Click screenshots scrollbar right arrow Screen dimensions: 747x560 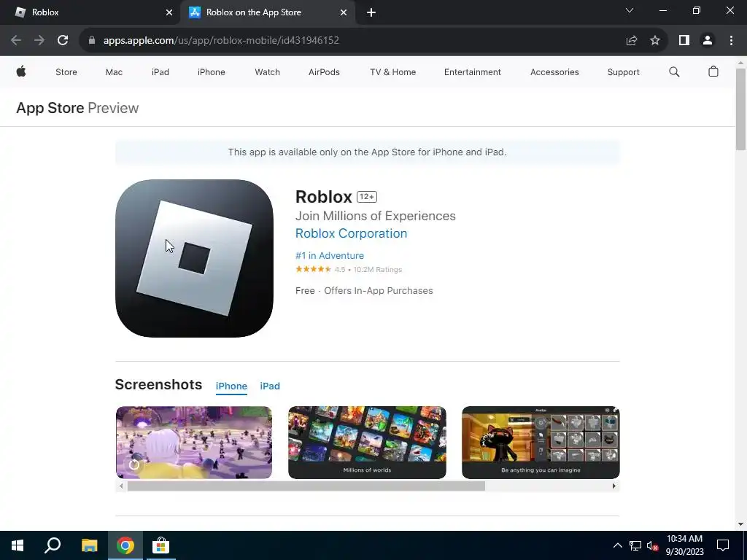tap(614, 486)
